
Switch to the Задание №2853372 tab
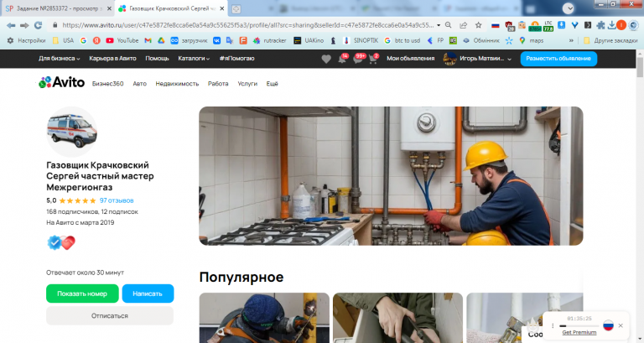click(58, 8)
